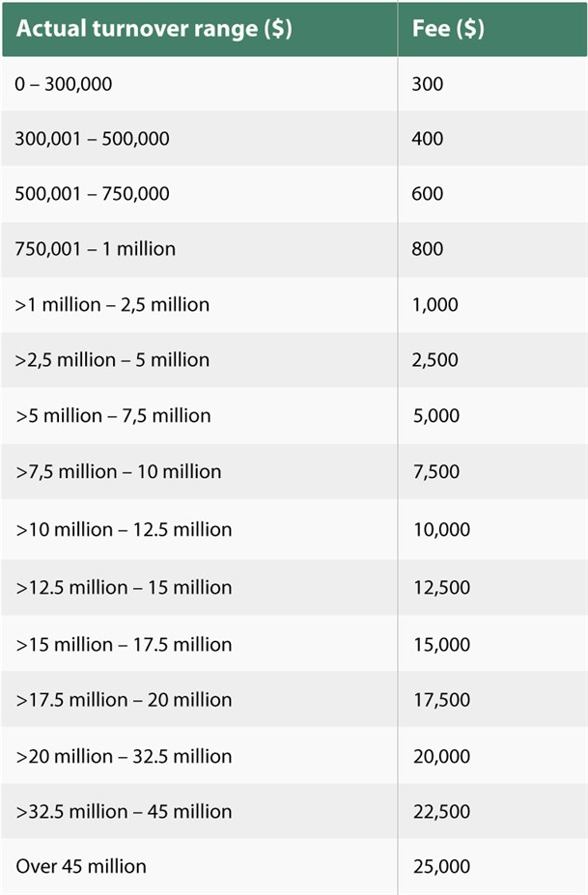Click the ">20 million – 32.5 million" cell

pyautogui.click(x=124, y=756)
